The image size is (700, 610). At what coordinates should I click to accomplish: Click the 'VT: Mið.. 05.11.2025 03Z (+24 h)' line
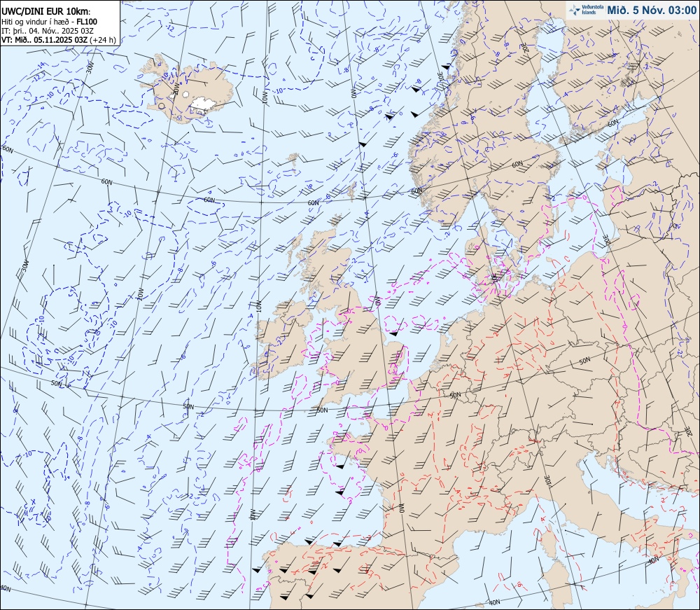[x=59, y=39]
